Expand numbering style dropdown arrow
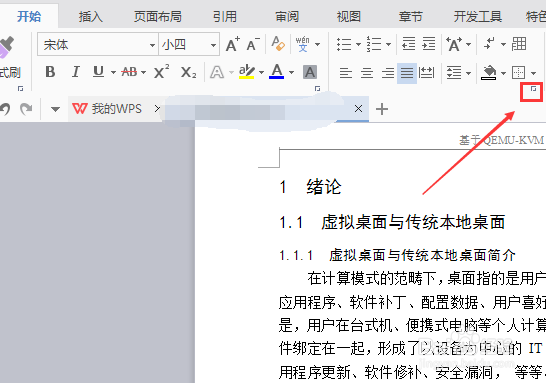The width and height of the screenshot is (546, 383). [388, 44]
